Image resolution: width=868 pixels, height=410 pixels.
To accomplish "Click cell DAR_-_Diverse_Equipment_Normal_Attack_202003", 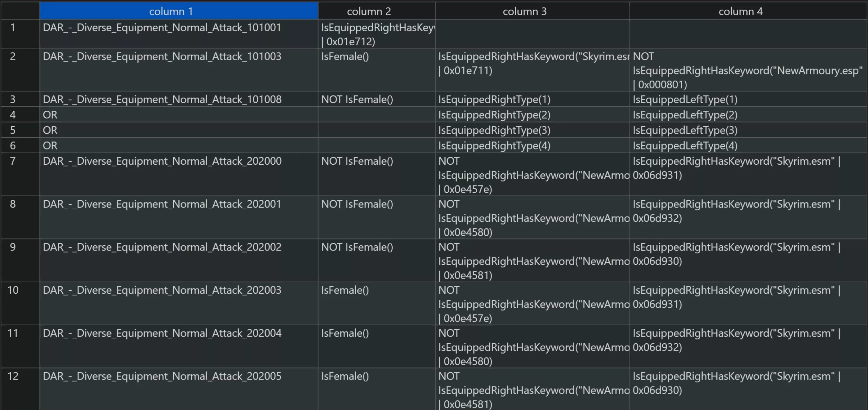I will (x=179, y=303).
